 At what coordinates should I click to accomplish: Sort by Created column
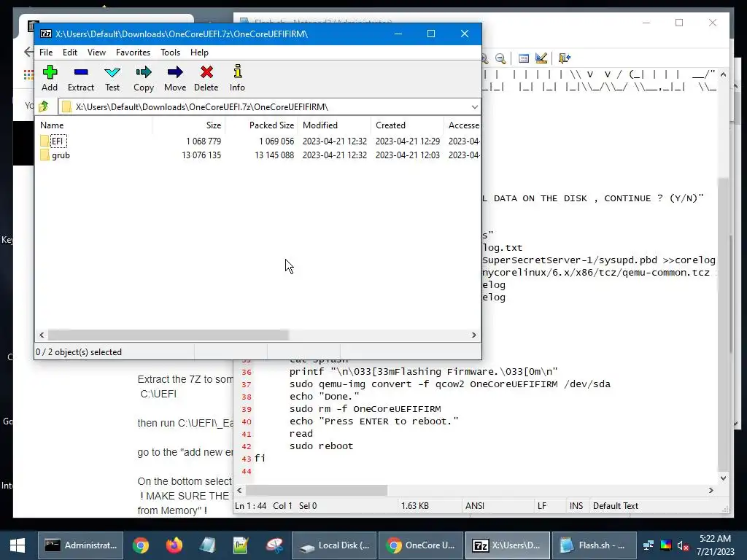[407, 125]
